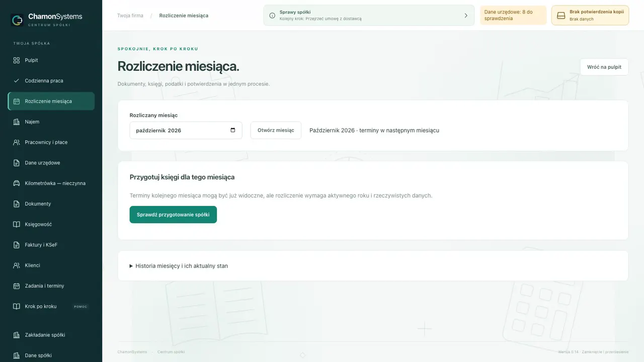The image size is (644, 362).
Task: Click the Księgowość book icon
Action: 17,224
